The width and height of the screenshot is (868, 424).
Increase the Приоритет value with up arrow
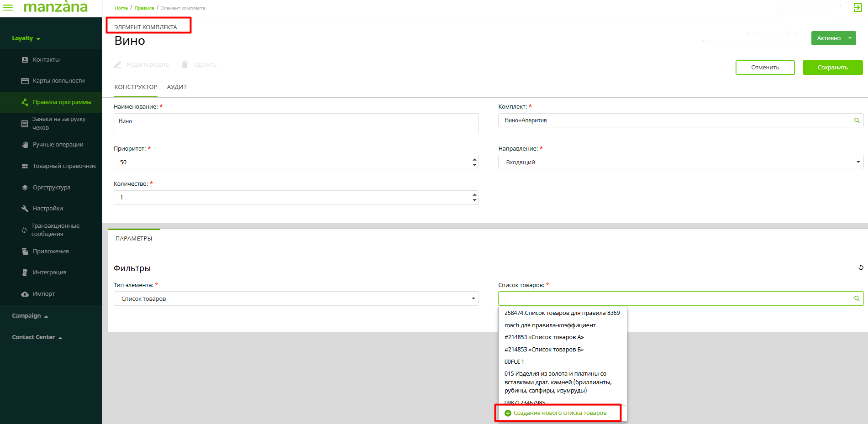[474, 159]
